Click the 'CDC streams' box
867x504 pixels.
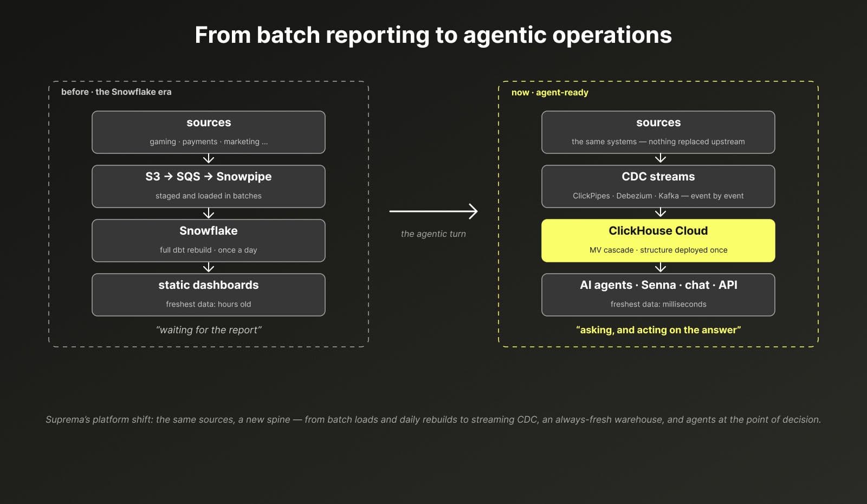click(658, 186)
